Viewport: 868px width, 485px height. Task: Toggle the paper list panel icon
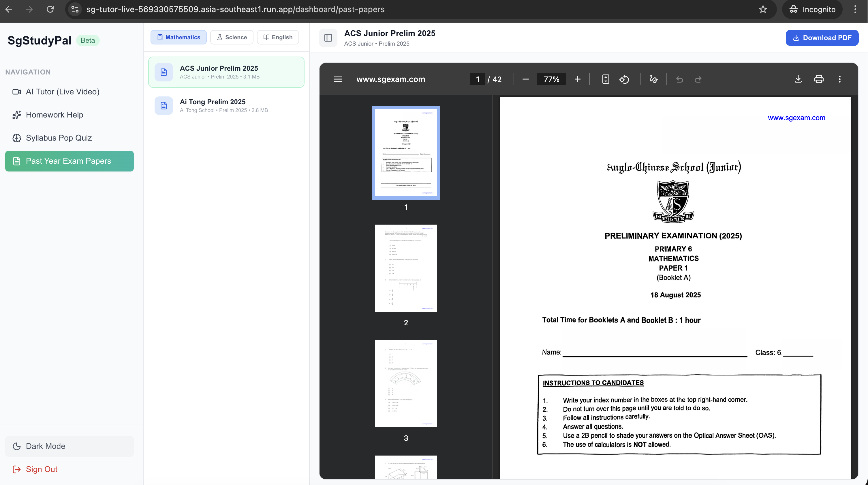[x=328, y=38]
